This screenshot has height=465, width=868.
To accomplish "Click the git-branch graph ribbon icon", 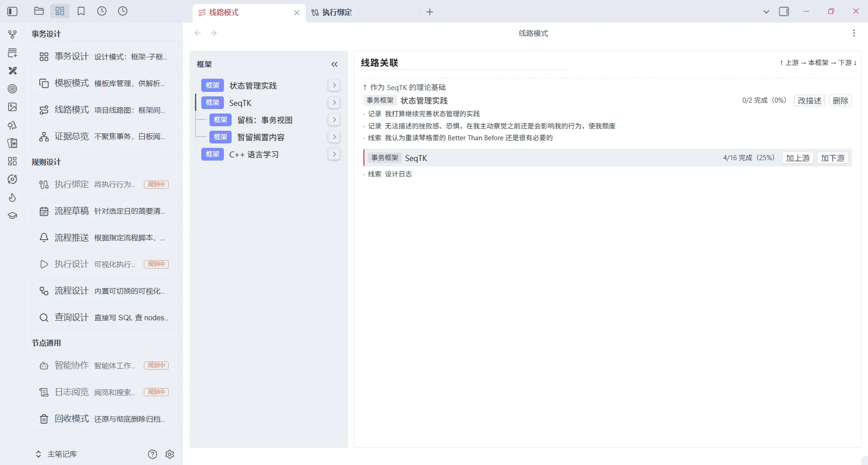I will coord(13,34).
